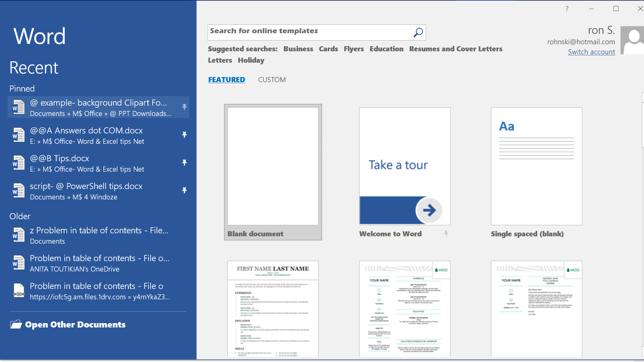Open script- @ PowerShell tips.docx

coord(98,191)
